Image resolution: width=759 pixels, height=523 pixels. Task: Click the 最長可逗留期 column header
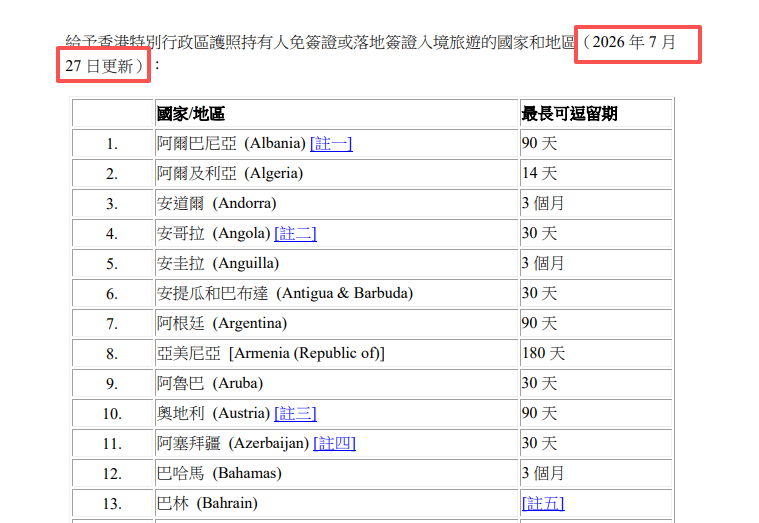(569, 114)
